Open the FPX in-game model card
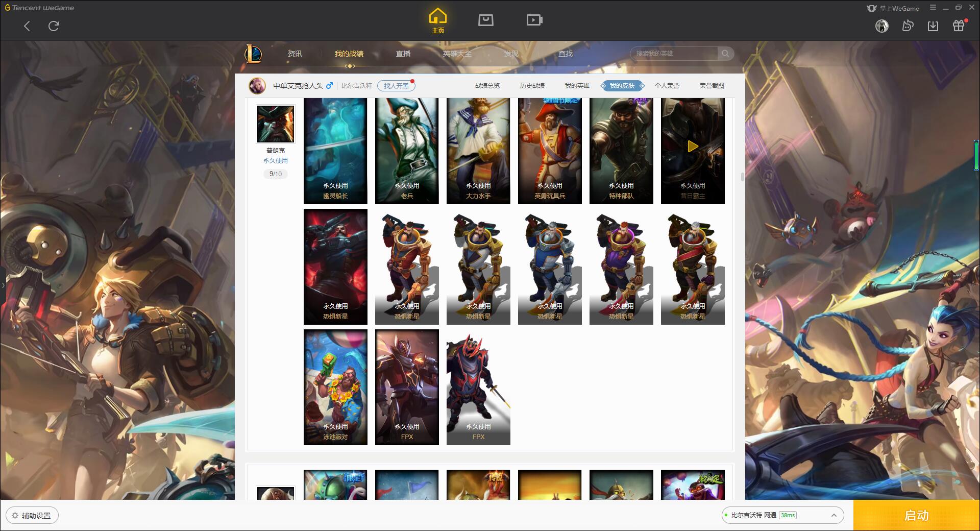The width and height of the screenshot is (980, 531). point(478,387)
